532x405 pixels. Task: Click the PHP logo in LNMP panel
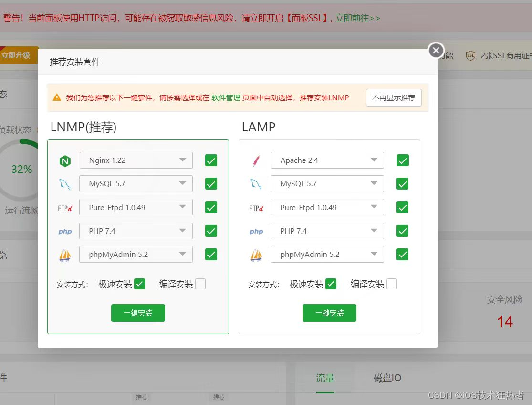[x=65, y=232]
